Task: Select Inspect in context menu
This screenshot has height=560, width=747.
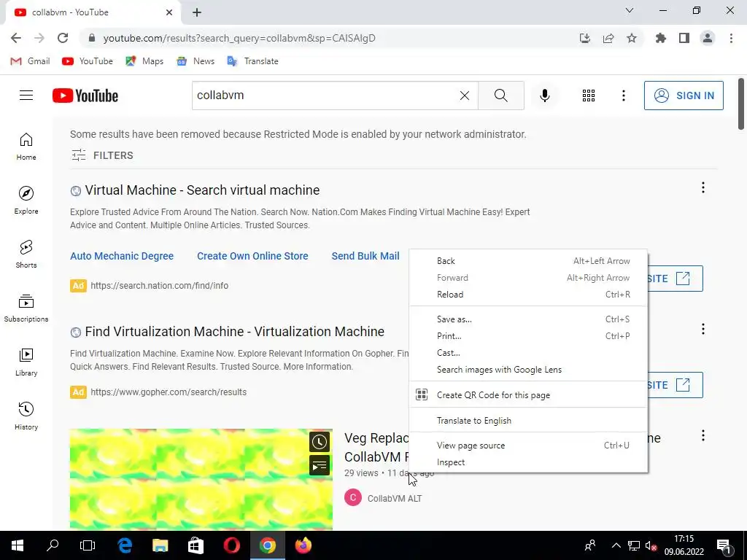Action: pyautogui.click(x=528, y=462)
